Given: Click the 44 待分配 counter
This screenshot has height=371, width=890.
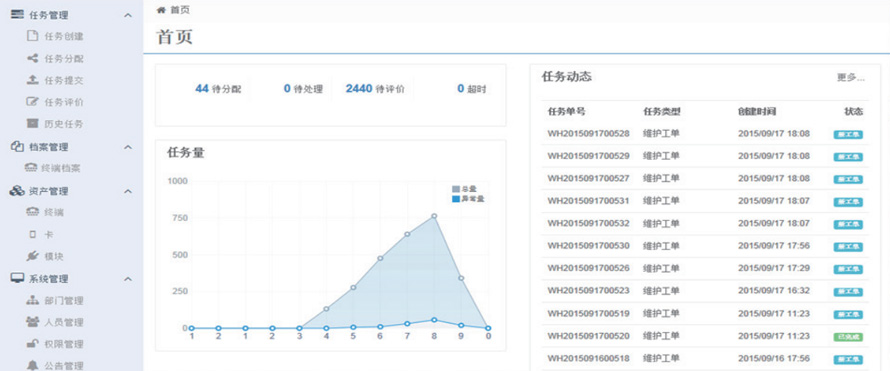Looking at the screenshot, I should (x=218, y=89).
